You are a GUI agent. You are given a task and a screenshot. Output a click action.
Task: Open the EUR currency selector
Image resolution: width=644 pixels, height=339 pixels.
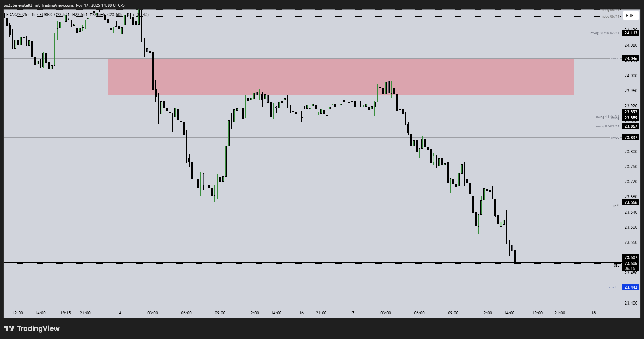point(630,16)
